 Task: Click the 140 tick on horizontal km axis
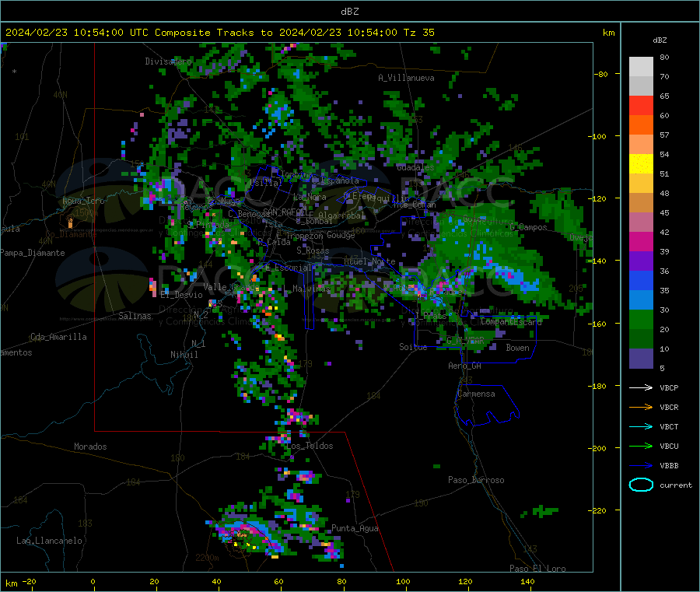click(x=527, y=581)
